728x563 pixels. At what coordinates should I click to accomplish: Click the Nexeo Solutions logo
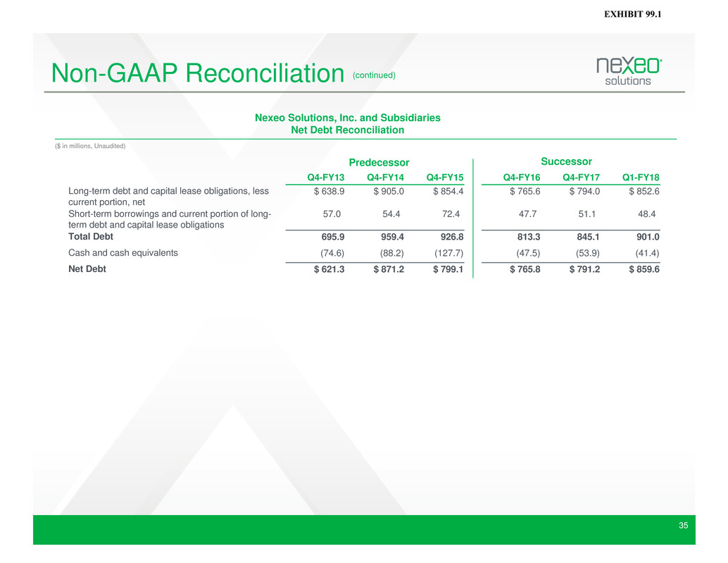[629, 71]
